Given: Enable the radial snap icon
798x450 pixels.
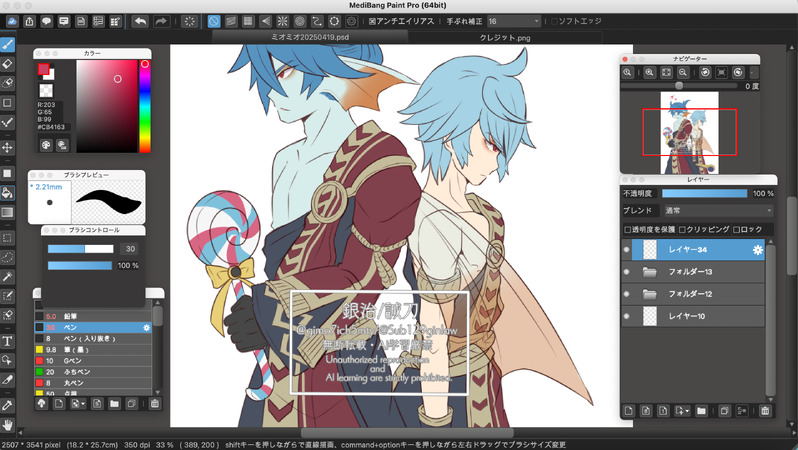Looking at the screenshot, I should [x=282, y=21].
